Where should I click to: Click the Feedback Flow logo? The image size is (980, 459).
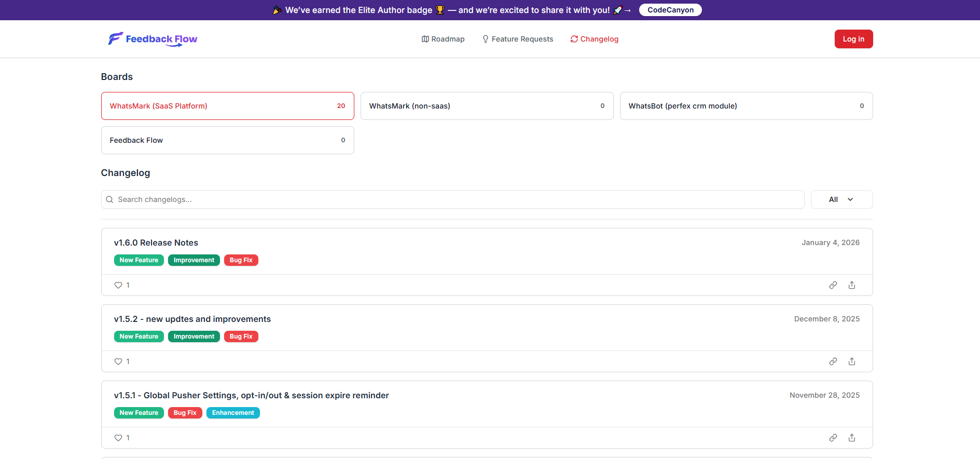(x=153, y=39)
